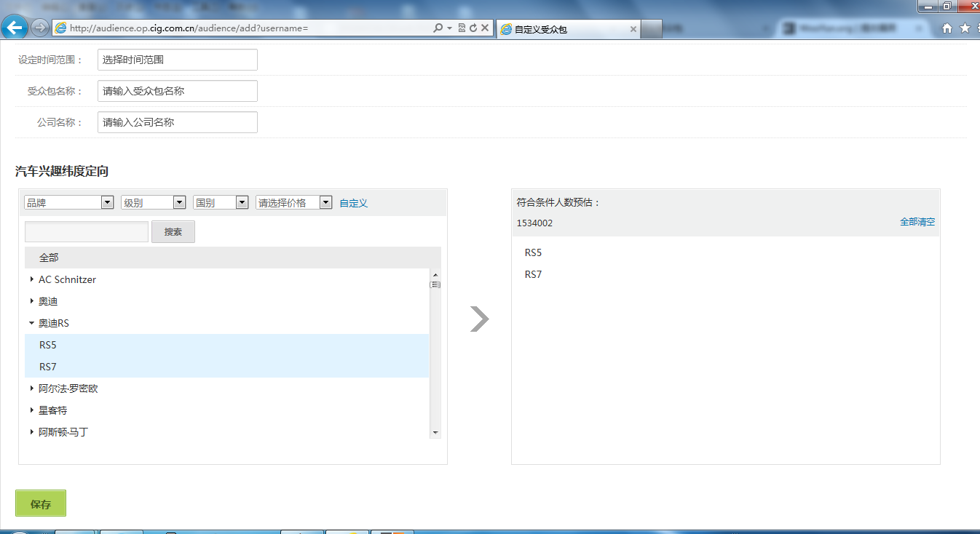Click compatibility view icon in address bar
Screen dimensions: 980x534
point(462,28)
